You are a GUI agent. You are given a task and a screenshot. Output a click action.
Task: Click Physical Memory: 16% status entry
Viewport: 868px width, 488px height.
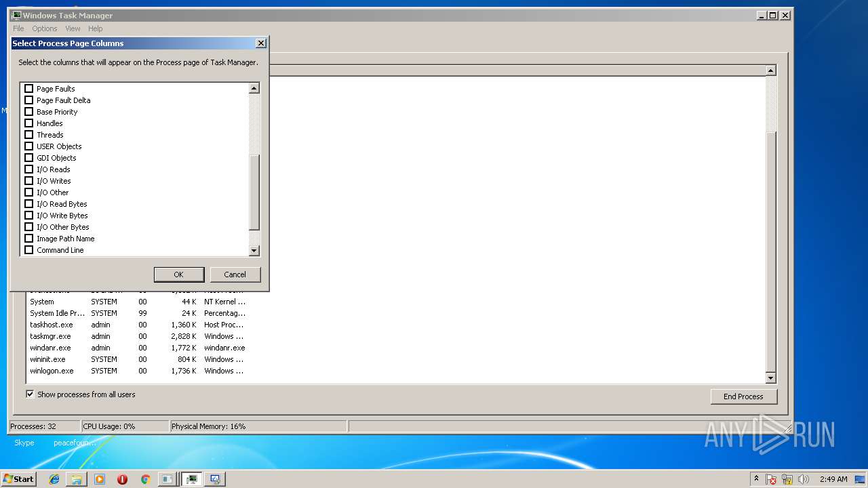pos(258,426)
